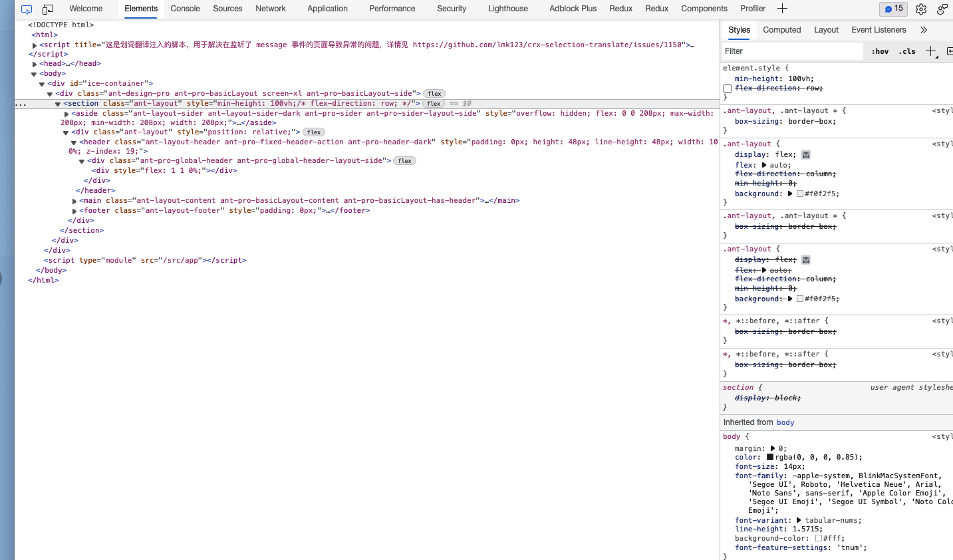The height and width of the screenshot is (560, 953).
Task: Open the issues counter showing 15
Action: (x=893, y=9)
